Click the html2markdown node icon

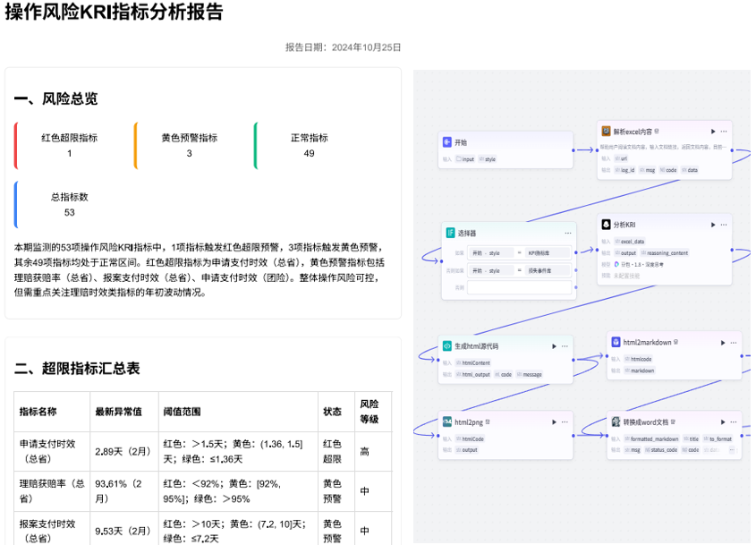pos(616,342)
